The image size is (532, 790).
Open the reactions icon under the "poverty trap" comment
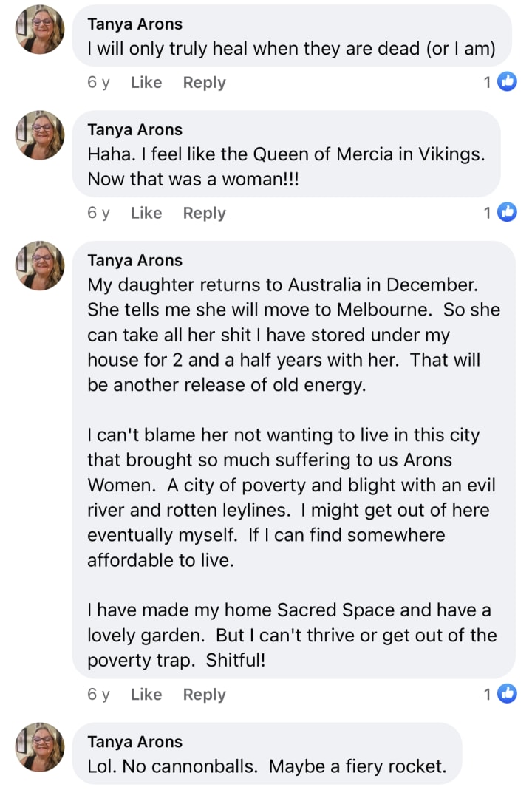tap(507, 694)
